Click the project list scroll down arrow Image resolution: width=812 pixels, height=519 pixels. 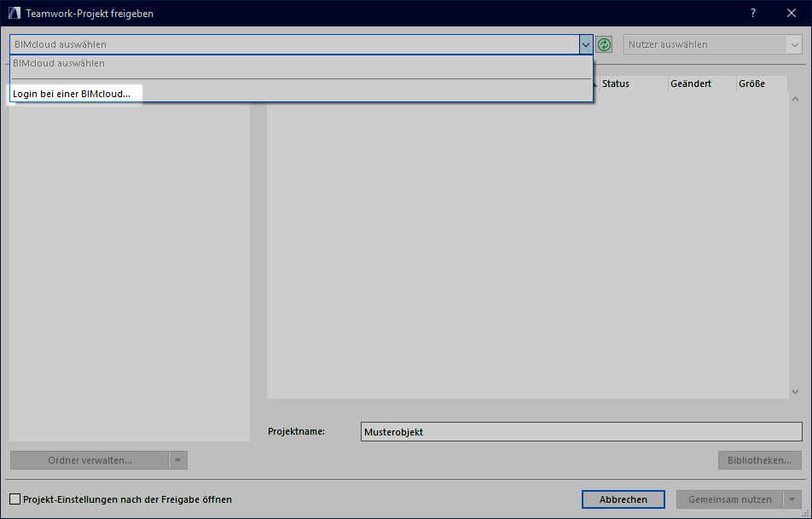pyautogui.click(x=796, y=392)
